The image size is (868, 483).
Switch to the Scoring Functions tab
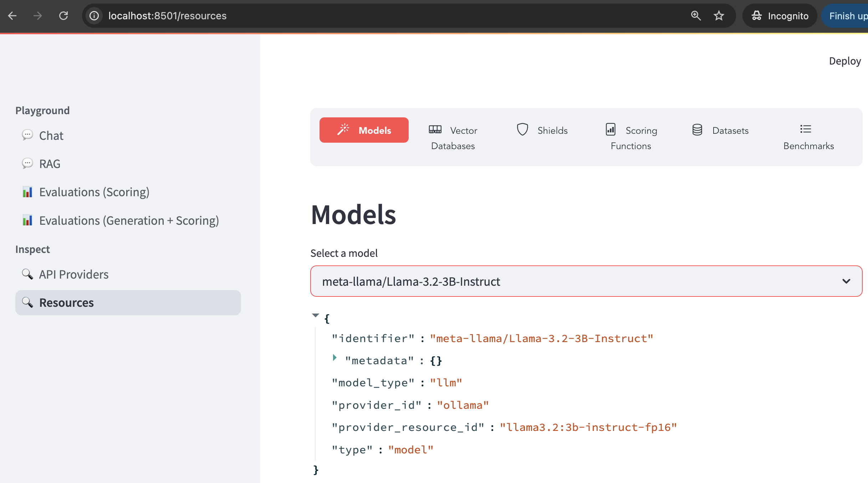631,138
